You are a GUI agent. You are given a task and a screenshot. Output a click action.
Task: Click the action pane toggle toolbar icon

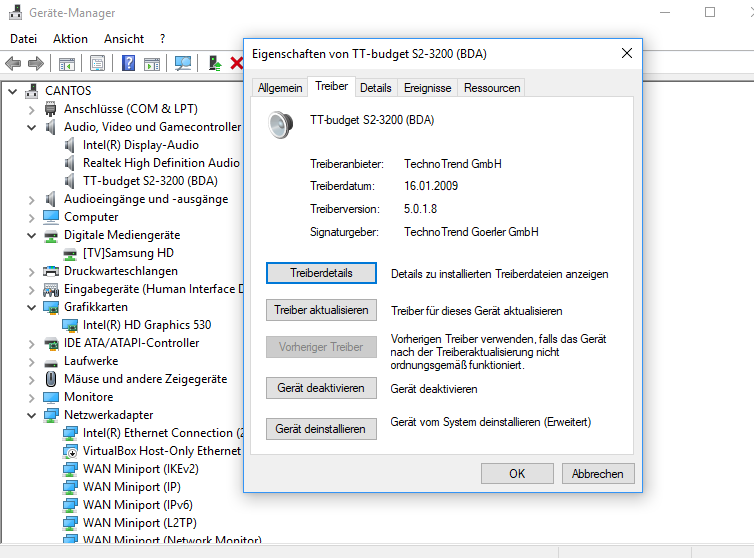[x=152, y=63]
